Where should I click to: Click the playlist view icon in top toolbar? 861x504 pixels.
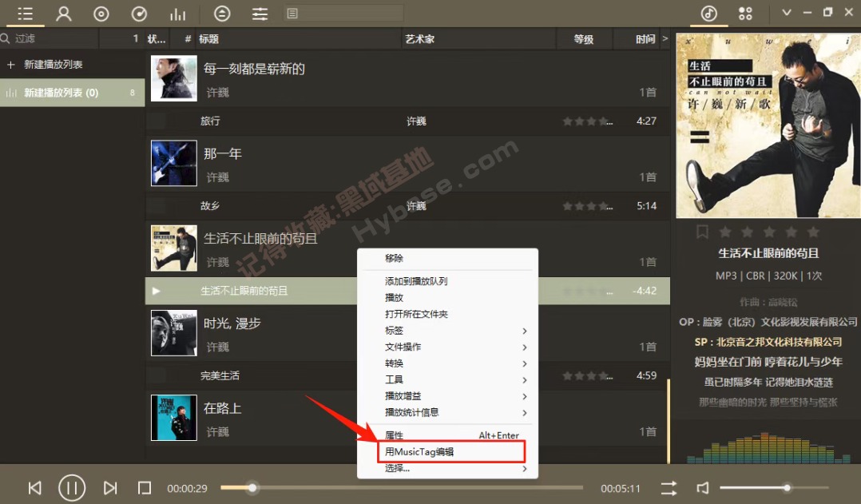pyautogui.click(x=25, y=14)
